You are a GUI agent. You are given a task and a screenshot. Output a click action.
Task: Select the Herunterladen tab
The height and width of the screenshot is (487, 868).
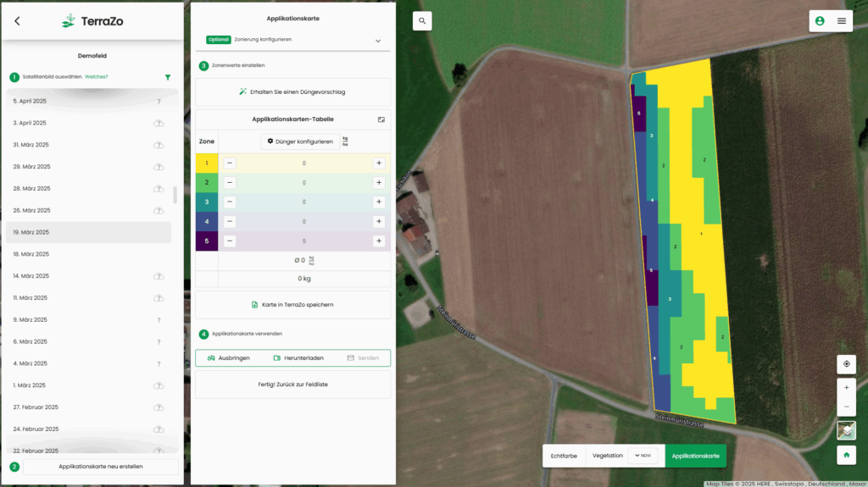[x=292, y=358]
